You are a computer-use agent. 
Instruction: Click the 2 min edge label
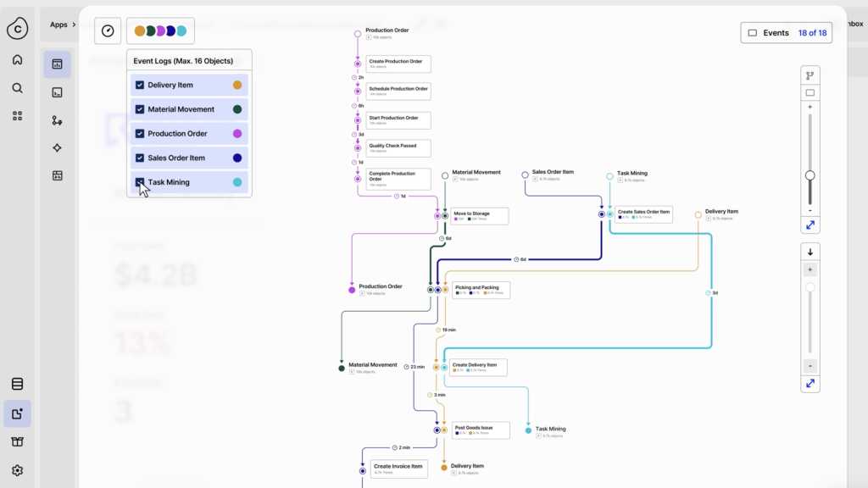click(401, 447)
